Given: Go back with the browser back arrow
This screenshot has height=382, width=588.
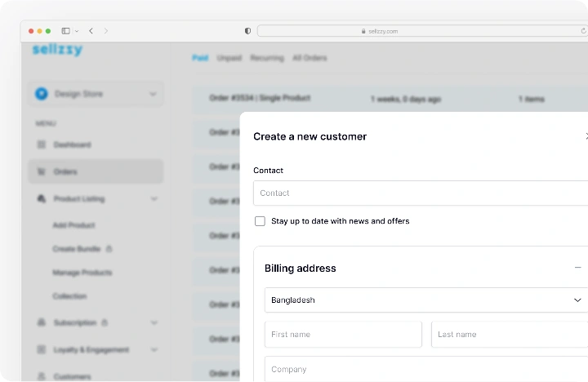Looking at the screenshot, I should pyautogui.click(x=91, y=31).
